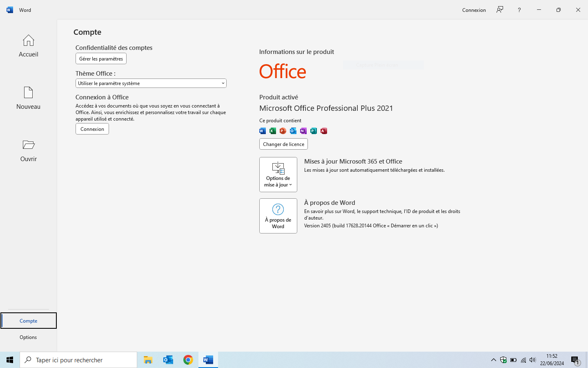Click the Compte page heading
The width and height of the screenshot is (588, 368).
click(87, 32)
